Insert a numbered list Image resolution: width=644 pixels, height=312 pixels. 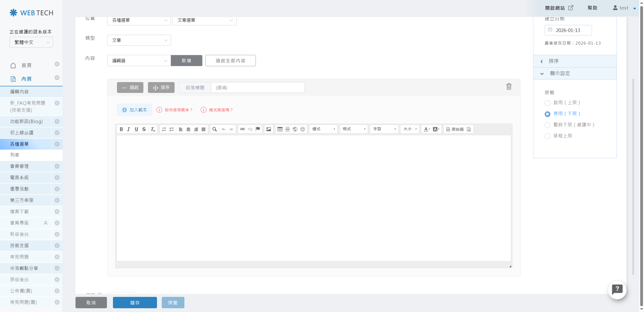tap(164, 129)
